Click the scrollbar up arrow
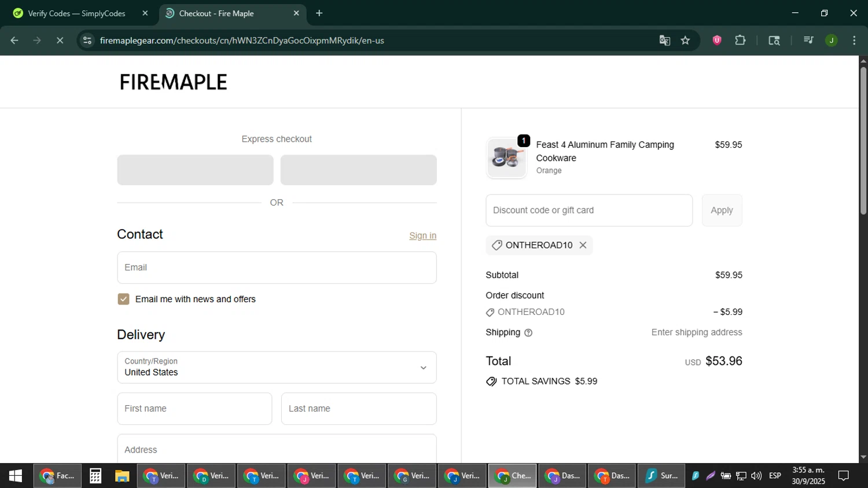This screenshot has width=868, height=488. point(863,61)
